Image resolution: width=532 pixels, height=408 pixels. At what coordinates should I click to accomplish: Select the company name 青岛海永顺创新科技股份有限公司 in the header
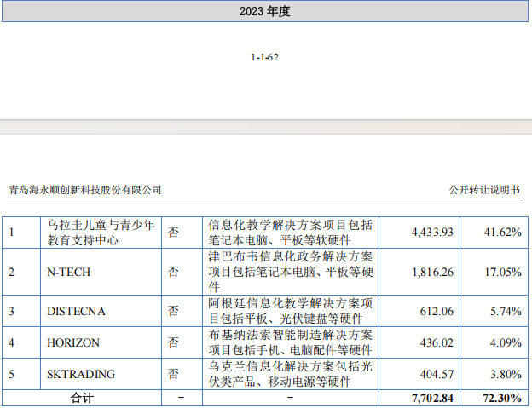(84, 190)
